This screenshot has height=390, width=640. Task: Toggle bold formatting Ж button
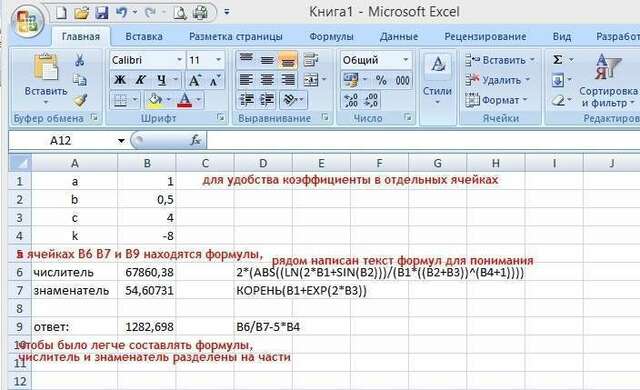(x=120, y=80)
